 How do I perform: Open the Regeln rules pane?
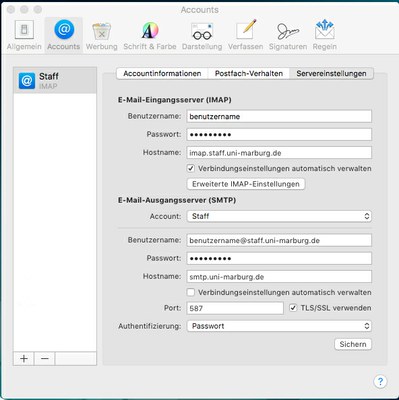pyautogui.click(x=325, y=35)
